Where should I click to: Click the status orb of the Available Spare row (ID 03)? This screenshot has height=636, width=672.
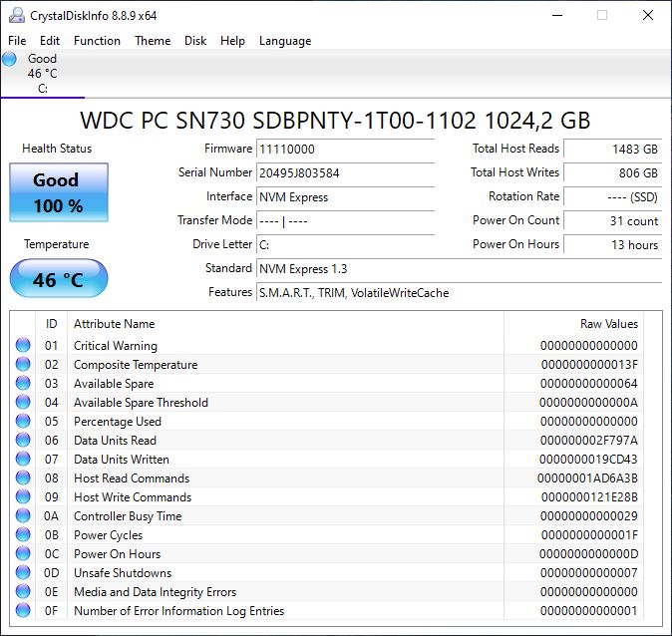tap(23, 383)
